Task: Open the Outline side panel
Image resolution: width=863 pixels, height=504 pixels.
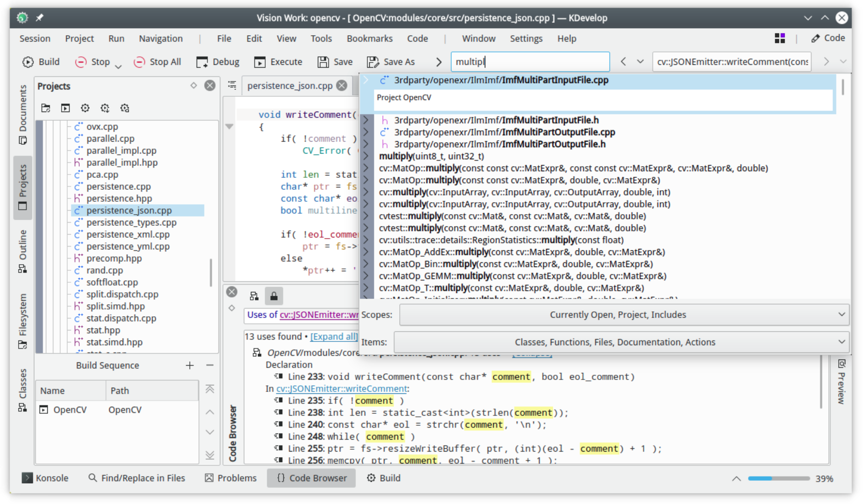Action: 23,251
